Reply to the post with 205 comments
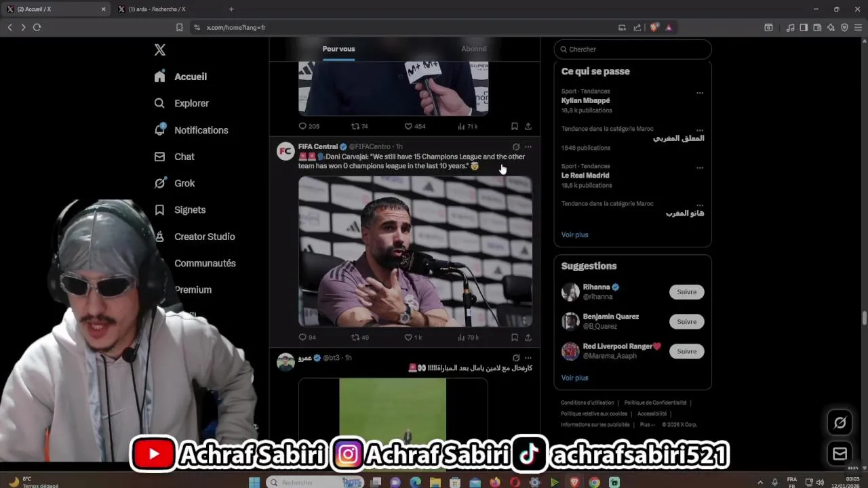Image resolution: width=868 pixels, height=488 pixels. click(309, 126)
